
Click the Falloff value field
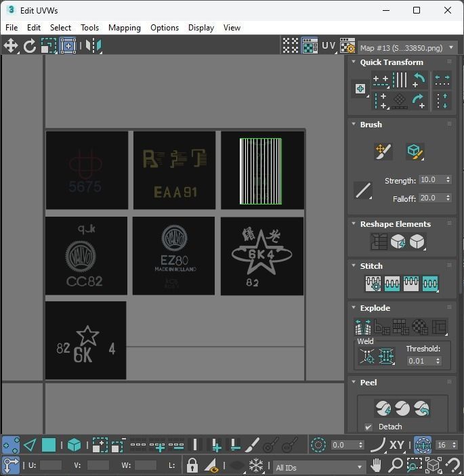tap(431, 198)
